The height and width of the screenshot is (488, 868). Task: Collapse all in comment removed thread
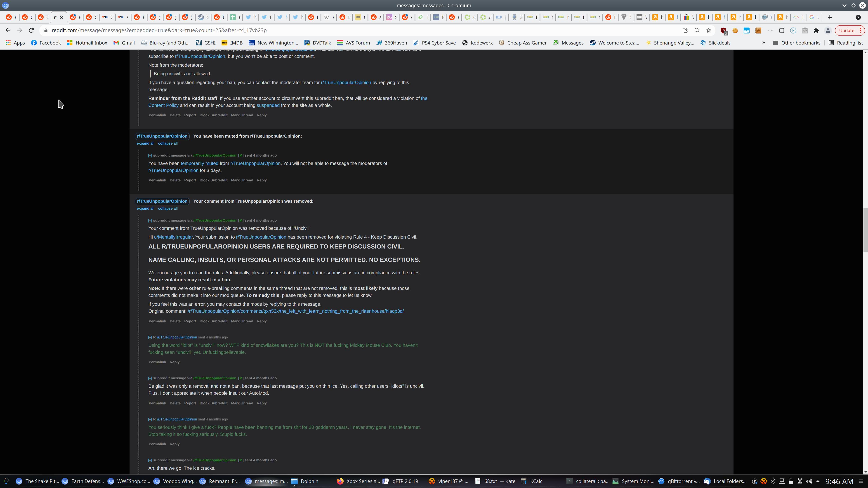[167, 209]
